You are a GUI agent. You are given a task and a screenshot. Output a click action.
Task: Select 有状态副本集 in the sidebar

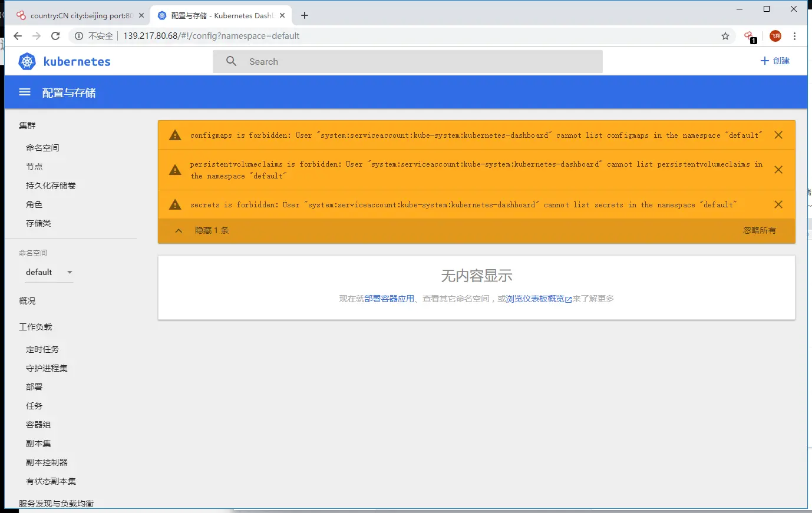click(51, 481)
